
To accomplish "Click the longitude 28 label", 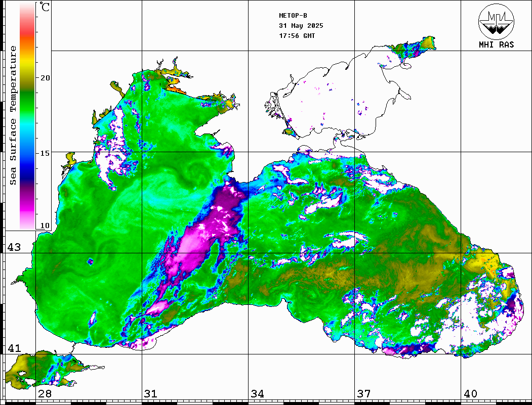I will click(45, 393).
